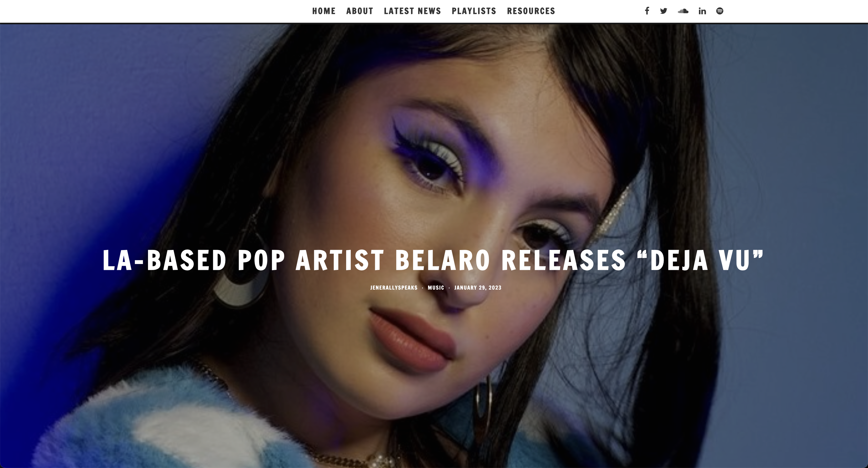Open the Facebook social icon

tap(647, 11)
